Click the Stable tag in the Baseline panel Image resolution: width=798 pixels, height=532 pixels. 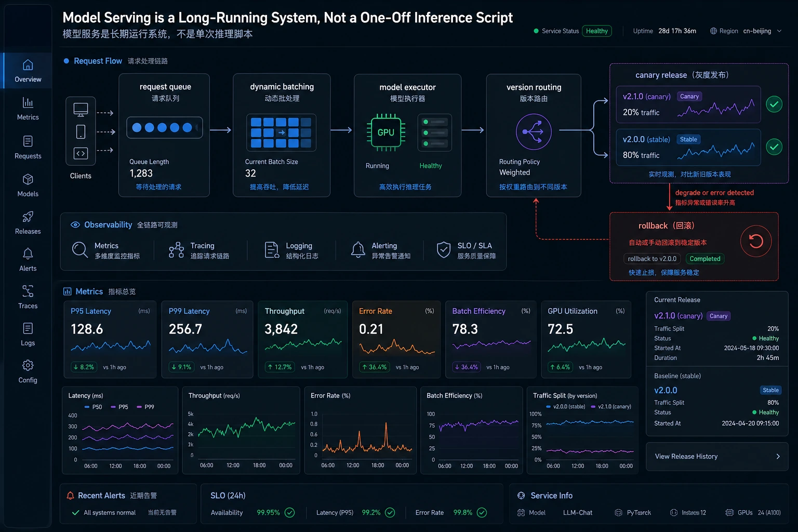[x=770, y=390]
